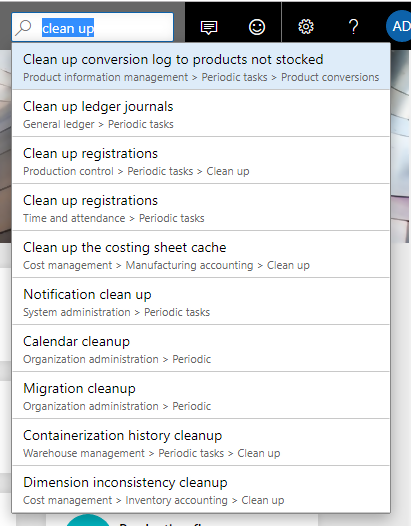The height and width of the screenshot is (526, 411).
Task: Choose Time and attendance Clean up registrations
Action: point(201,208)
